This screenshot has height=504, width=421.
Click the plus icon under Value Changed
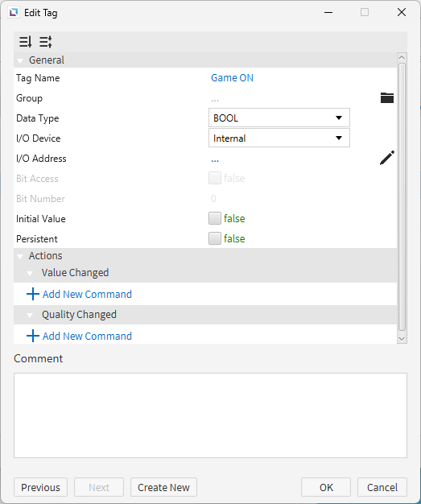click(33, 294)
